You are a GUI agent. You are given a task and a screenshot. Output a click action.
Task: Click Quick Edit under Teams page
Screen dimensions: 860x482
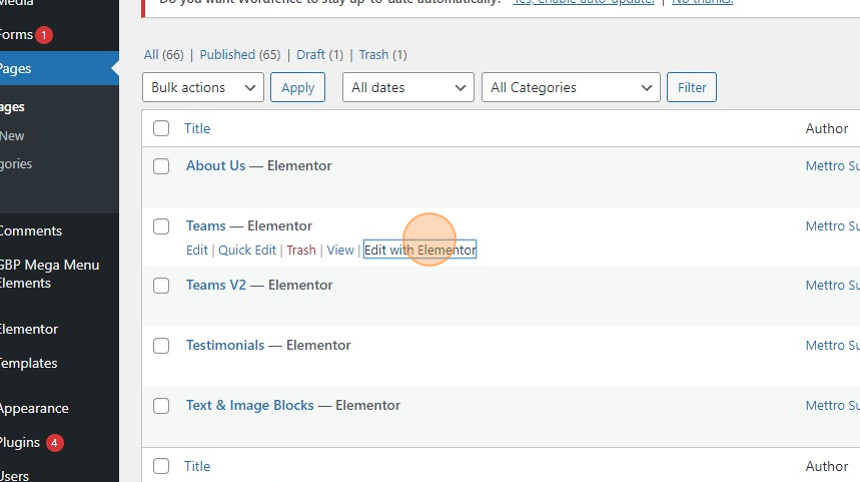pyautogui.click(x=247, y=250)
